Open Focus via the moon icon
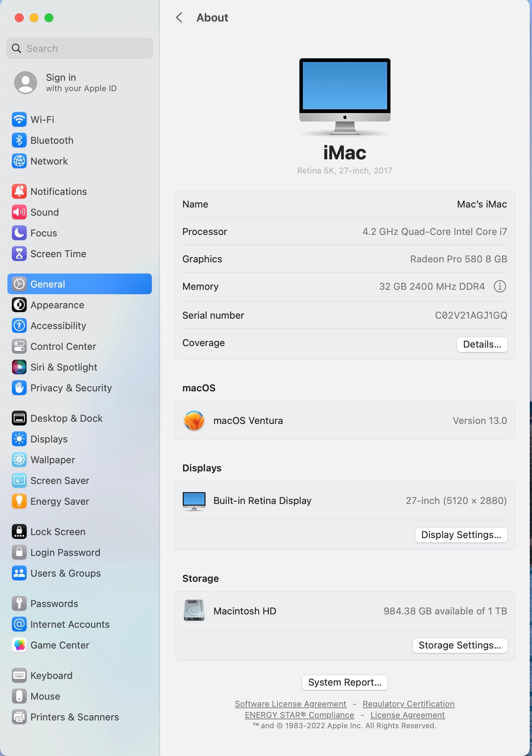Viewport: 532px width, 756px height. [x=19, y=233]
